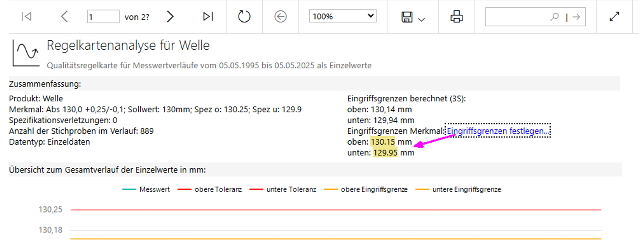Click the 130,25 axis label

point(51,210)
